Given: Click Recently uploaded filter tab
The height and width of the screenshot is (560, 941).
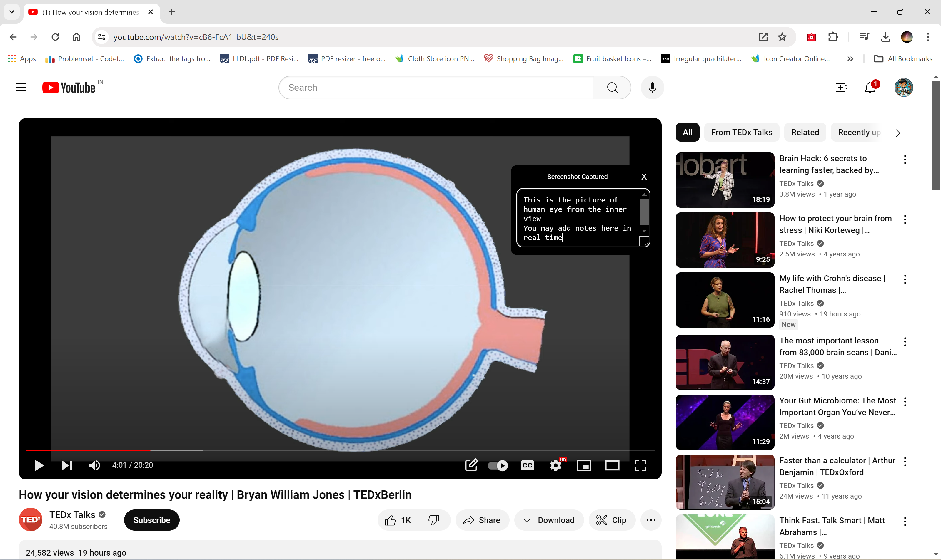Looking at the screenshot, I should point(859,132).
